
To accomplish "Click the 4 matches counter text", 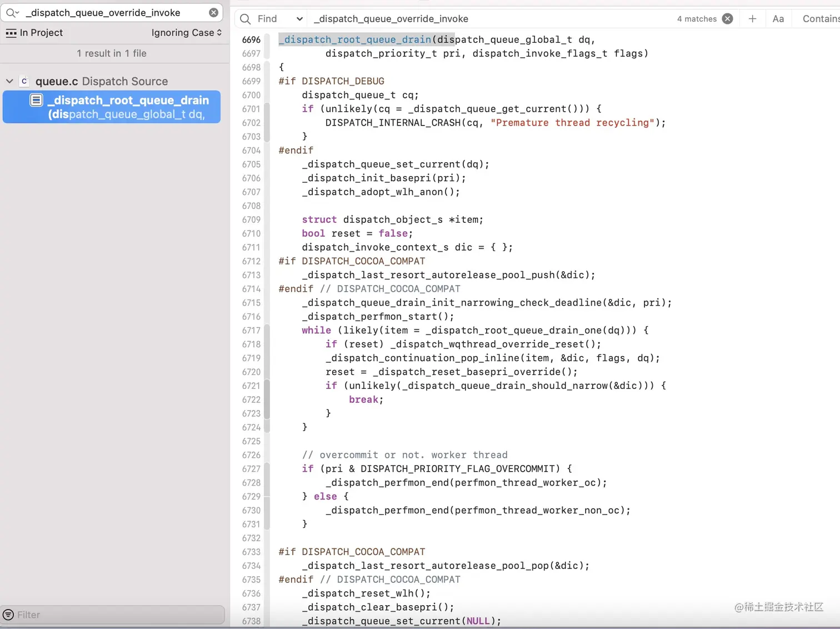I will point(696,18).
